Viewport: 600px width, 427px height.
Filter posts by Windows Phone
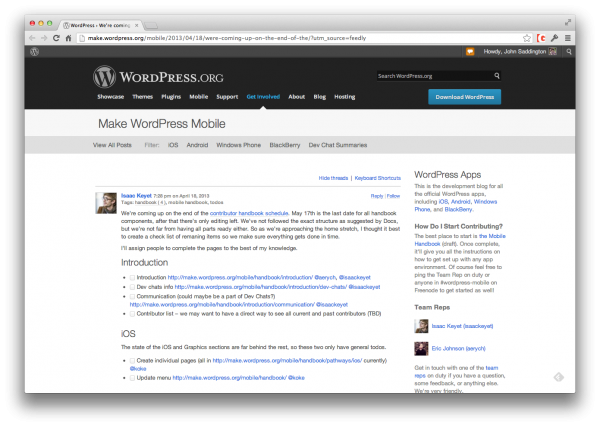click(x=239, y=145)
